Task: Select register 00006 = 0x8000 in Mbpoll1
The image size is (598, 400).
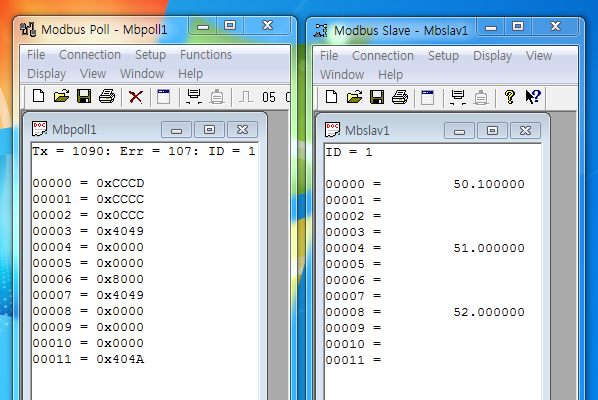Action: (88, 279)
